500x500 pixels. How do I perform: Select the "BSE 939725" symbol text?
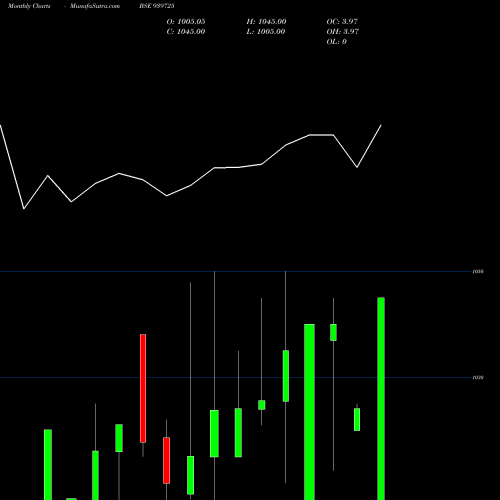tap(157, 6)
